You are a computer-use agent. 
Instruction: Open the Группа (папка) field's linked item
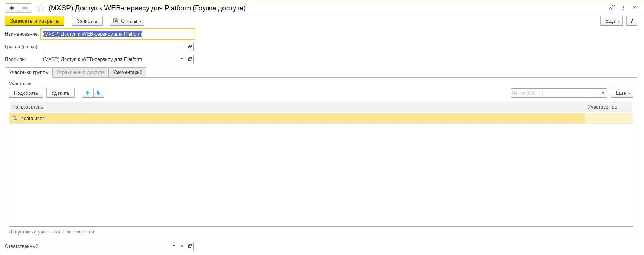(x=190, y=46)
